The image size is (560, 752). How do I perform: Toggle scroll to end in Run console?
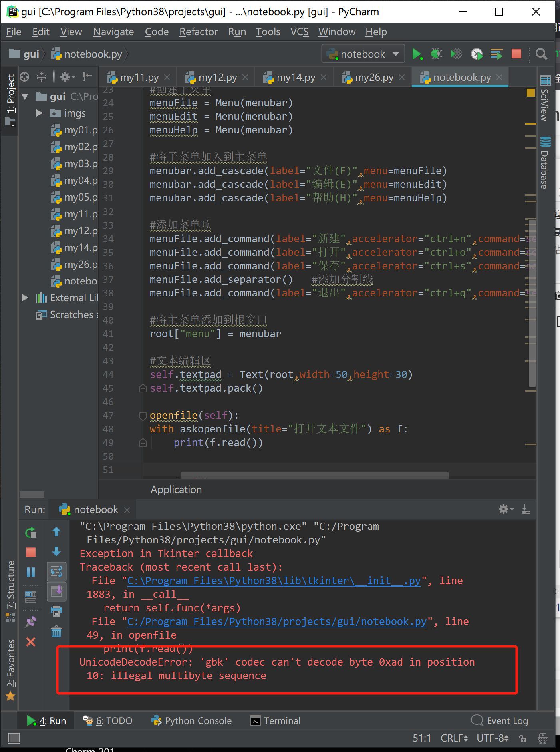56,592
